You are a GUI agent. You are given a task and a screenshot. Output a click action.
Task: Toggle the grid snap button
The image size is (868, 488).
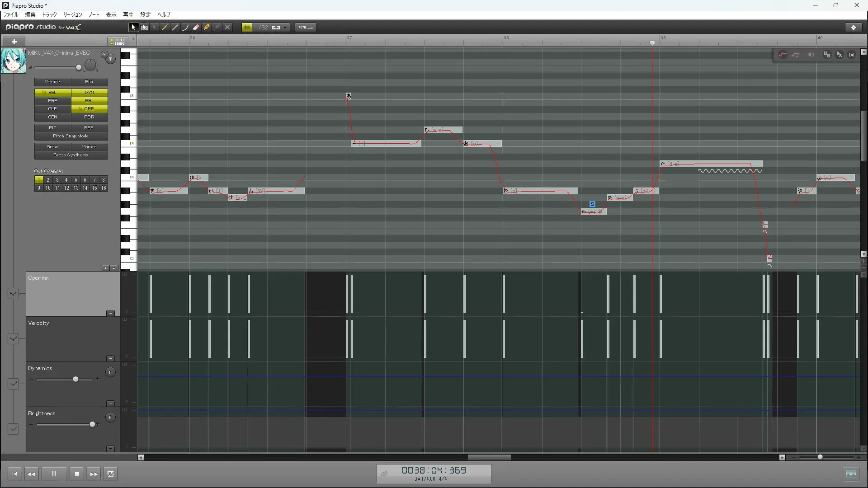pos(247,28)
